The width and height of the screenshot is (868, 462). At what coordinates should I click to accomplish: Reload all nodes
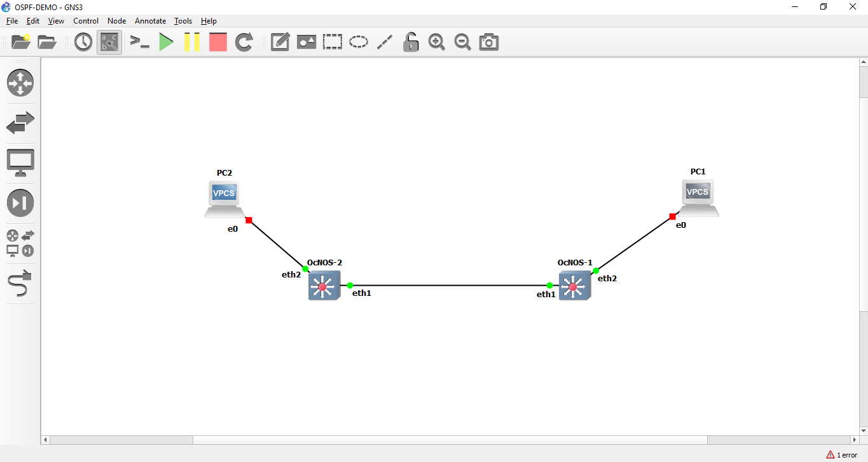[x=244, y=42]
